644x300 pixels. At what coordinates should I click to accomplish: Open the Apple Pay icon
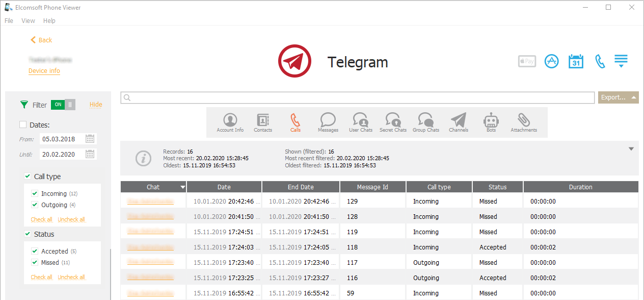(x=527, y=62)
